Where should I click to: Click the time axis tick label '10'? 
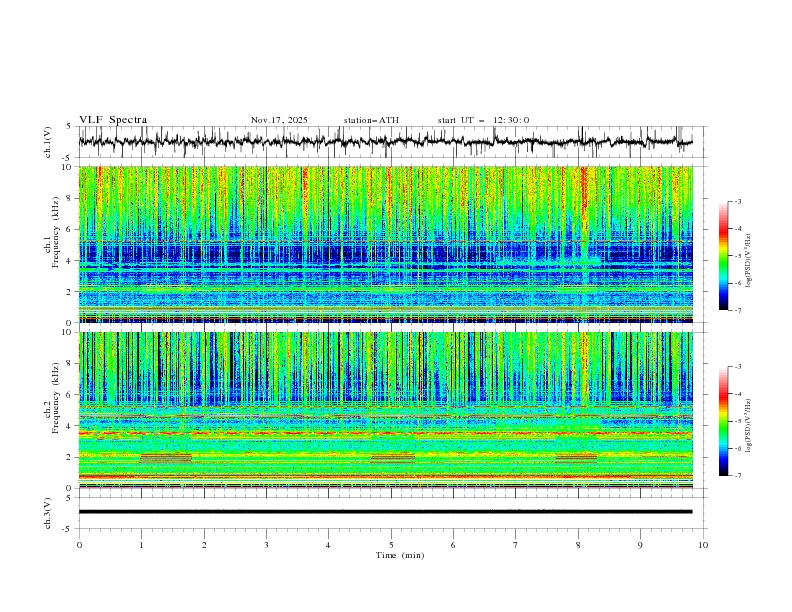703,545
